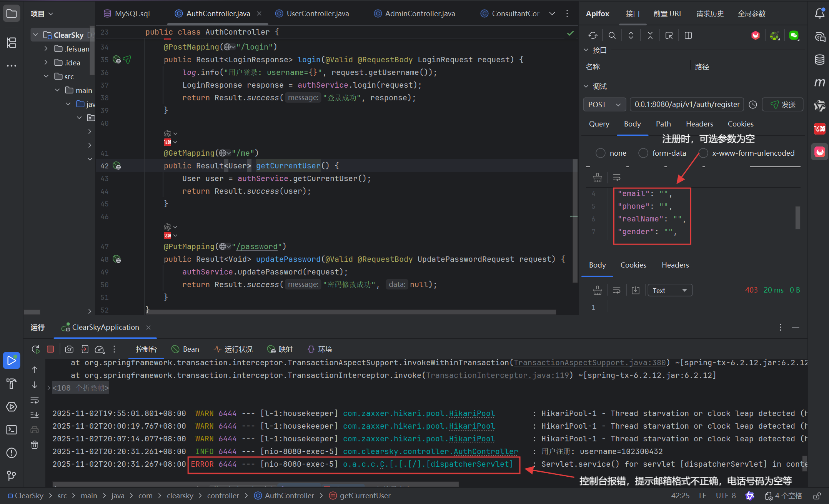This screenshot has height=504, width=829.
Task: Open the editor tabs overflow dropdown
Action: [552, 13]
